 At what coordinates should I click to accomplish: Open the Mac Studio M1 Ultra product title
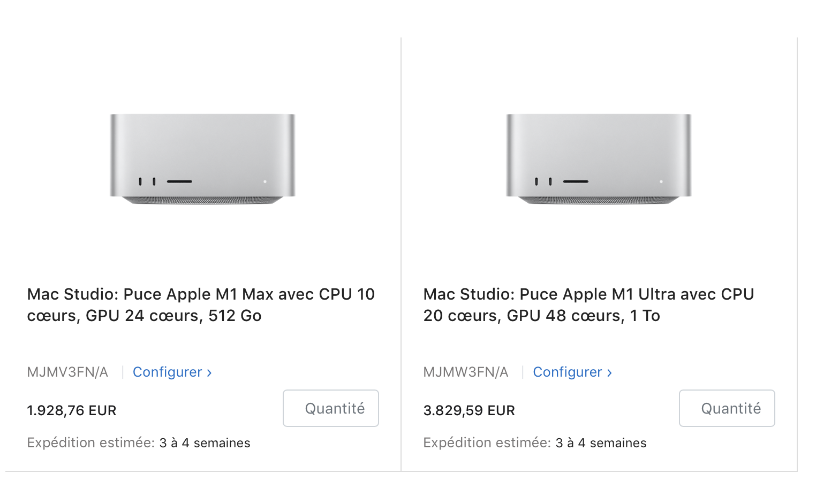588,304
